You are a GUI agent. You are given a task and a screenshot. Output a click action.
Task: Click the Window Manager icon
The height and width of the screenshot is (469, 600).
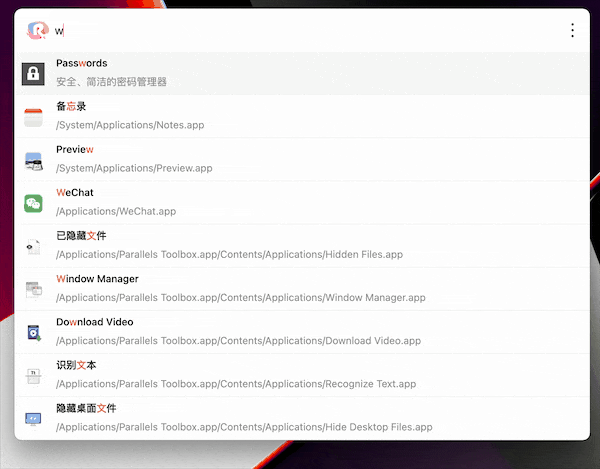(34, 289)
